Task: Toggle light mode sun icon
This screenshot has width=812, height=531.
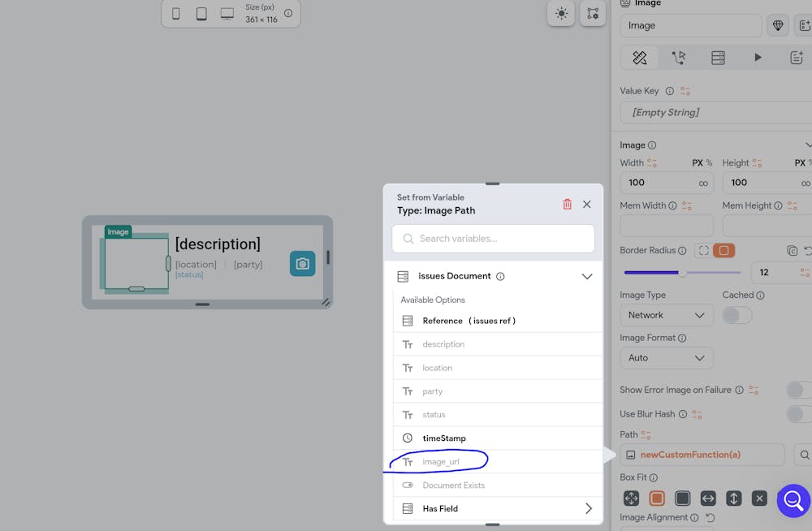Action: click(561, 14)
